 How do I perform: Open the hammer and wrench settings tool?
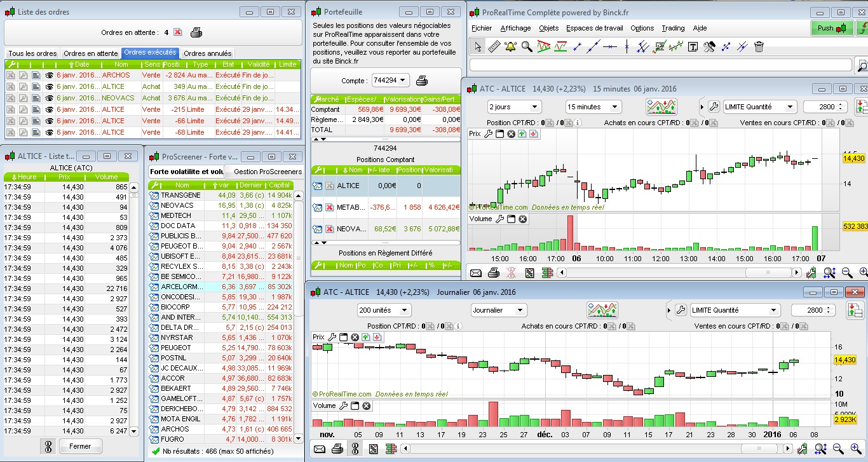pyautogui.click(x=709, y=46)
